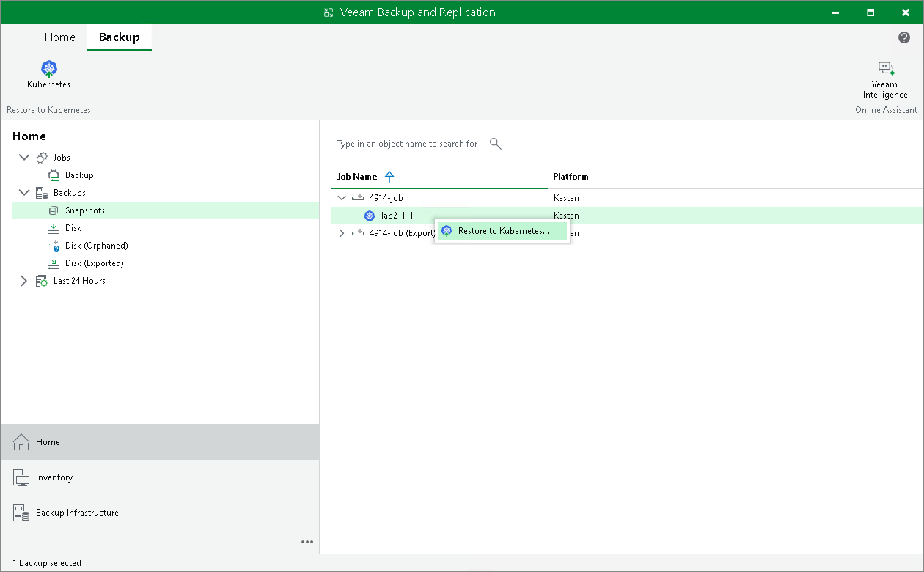Click Kasten platform cell for lab2-1-1
This screenshot has height=572, width=924.
pos(566,216)
